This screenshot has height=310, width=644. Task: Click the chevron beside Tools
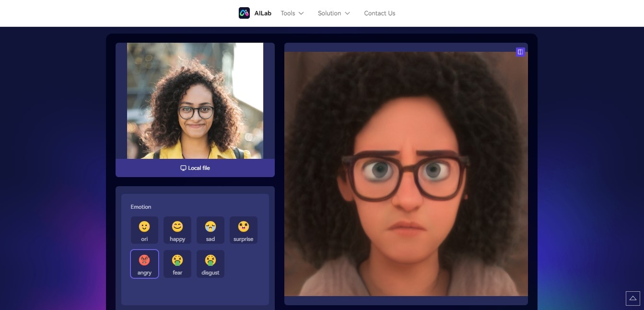tap(302, 13)
